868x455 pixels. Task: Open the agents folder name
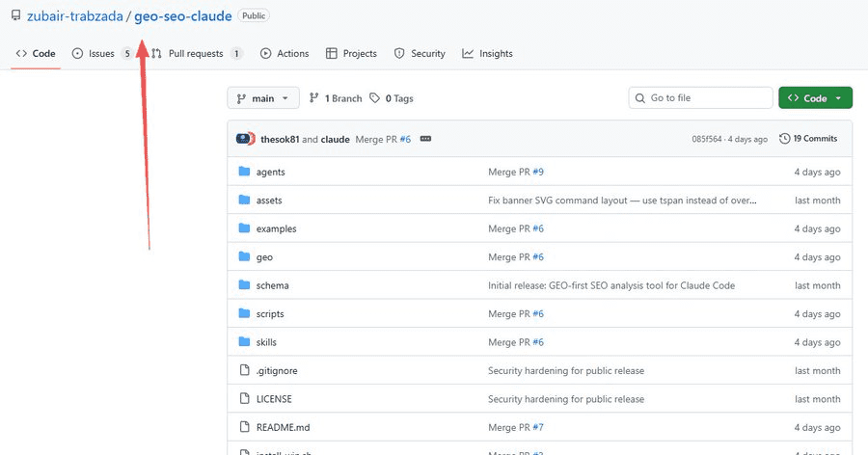(x=271, y=172)
